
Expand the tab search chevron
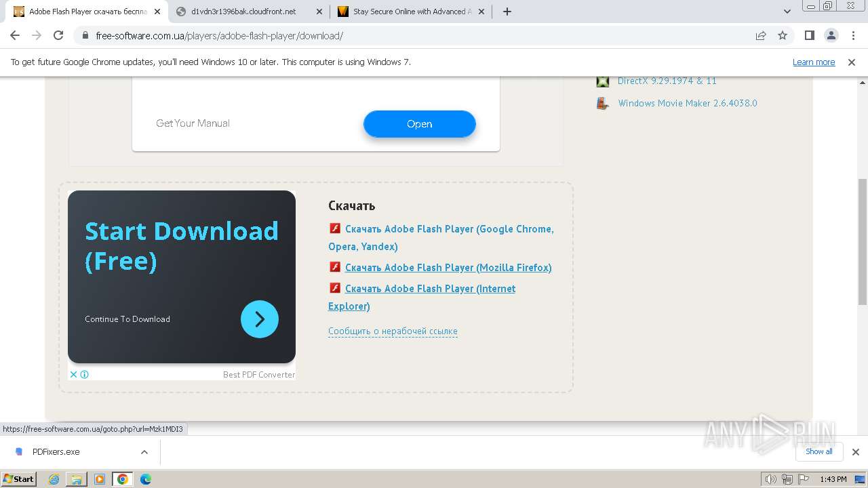click(x=787, y=12)
